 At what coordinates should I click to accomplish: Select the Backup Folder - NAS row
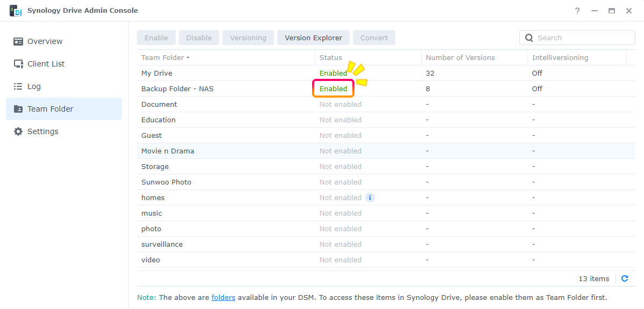click(x=386, y=89)
